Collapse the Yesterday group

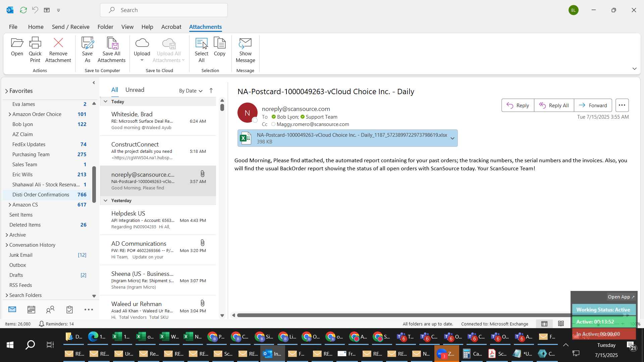(105, 200)
